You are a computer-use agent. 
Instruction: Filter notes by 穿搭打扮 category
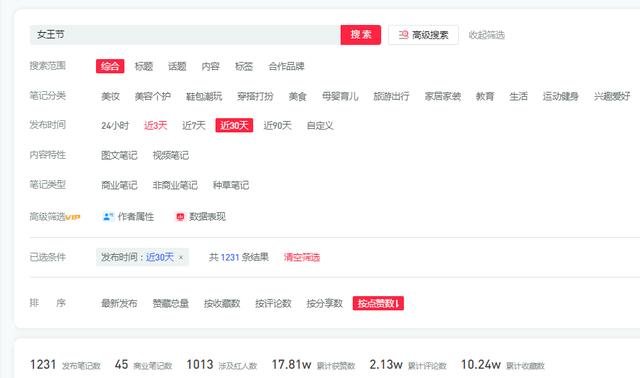[x=256, y=96]
